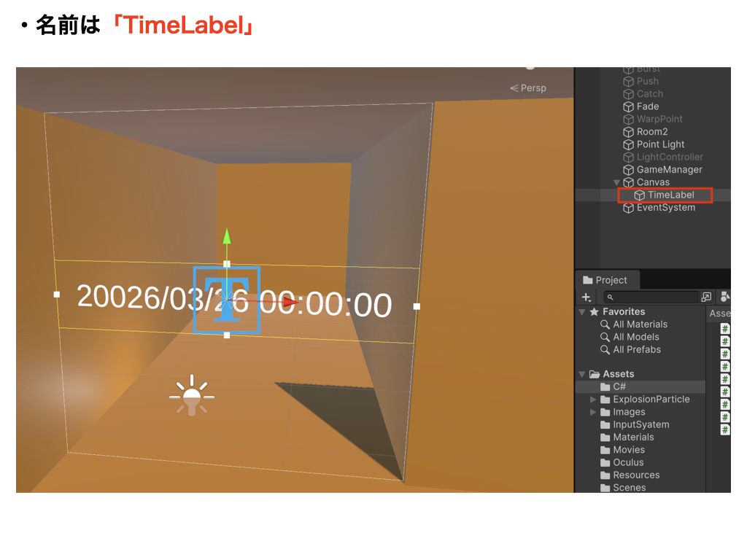The image size is (747, 560).
Task: Select the All Materials saved search
Action: tap(640, 324)
